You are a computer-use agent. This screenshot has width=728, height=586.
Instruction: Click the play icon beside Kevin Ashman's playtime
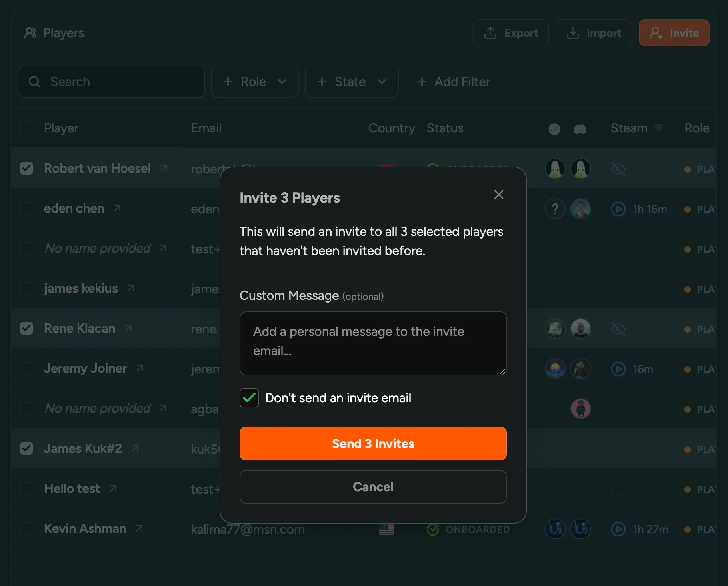point(618,529)
